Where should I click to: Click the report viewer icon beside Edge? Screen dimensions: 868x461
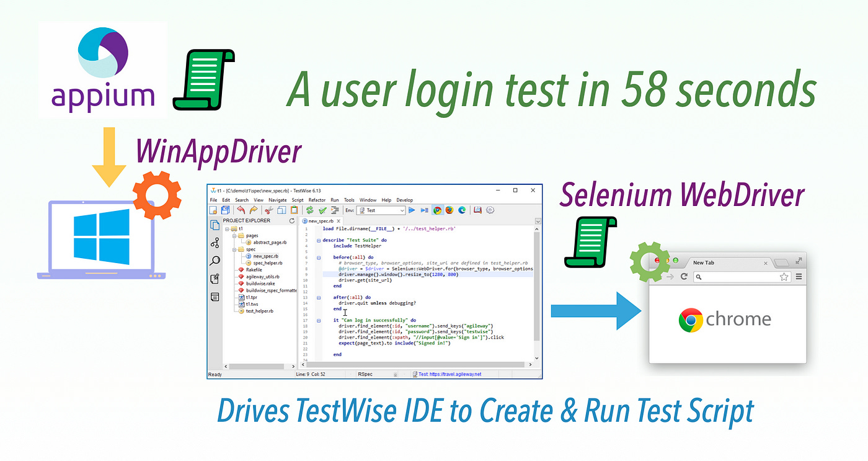coord(477,210)
